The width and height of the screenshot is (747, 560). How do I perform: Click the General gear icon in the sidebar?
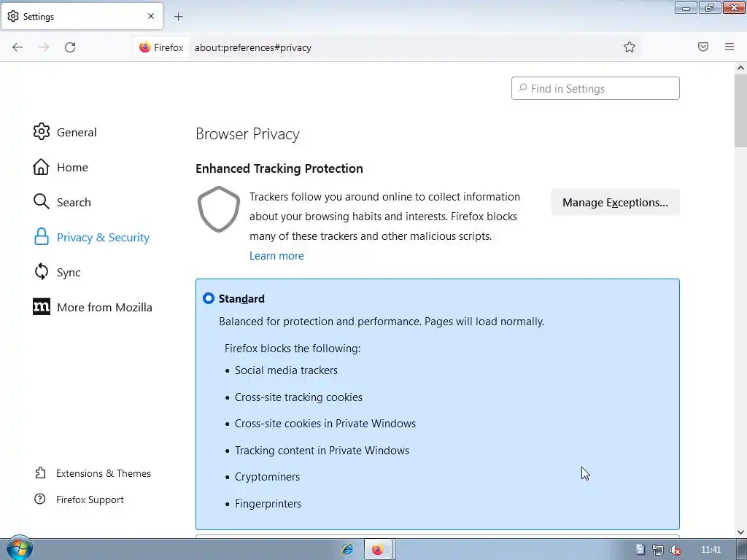tap(42, 132)
